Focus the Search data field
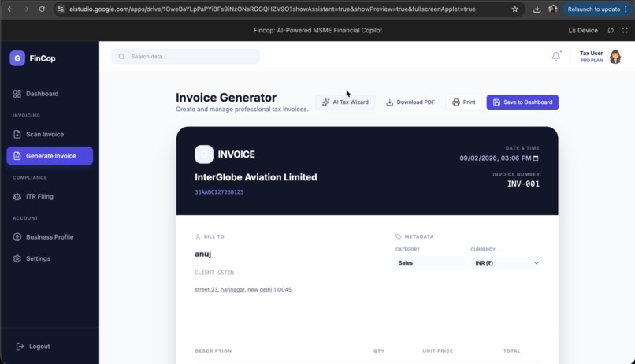635x364 pixels. pos(185,56)
